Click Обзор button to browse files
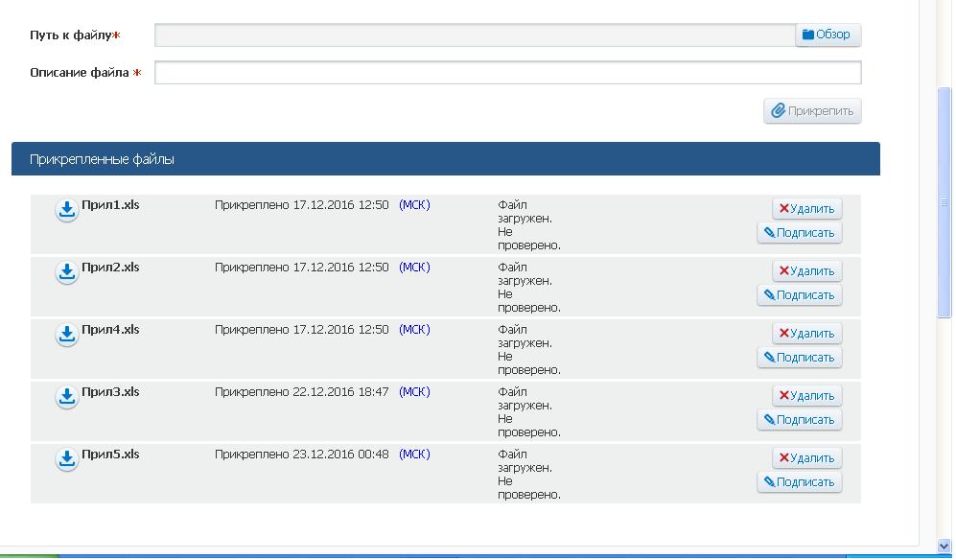956x560 pixels. tap(828, 35)
